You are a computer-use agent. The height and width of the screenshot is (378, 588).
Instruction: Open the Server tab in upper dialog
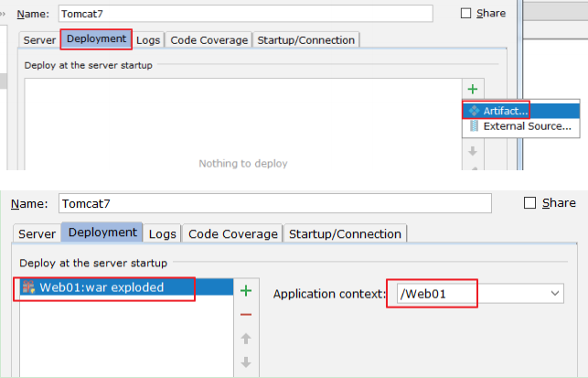tap(39, 40)
